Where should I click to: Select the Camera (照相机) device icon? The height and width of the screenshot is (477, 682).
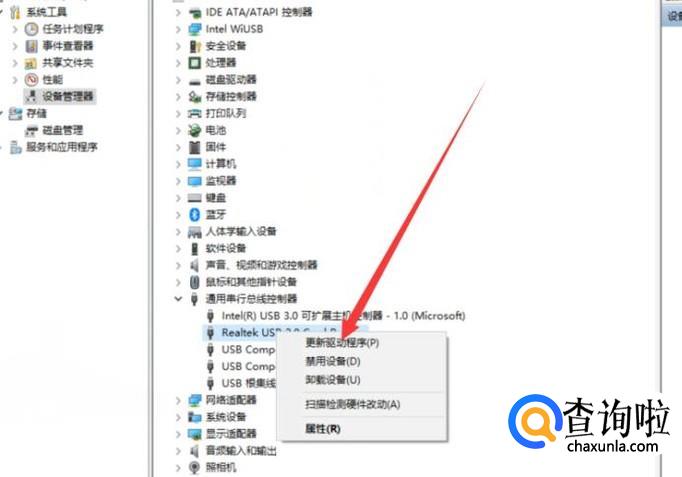(194, 467)
